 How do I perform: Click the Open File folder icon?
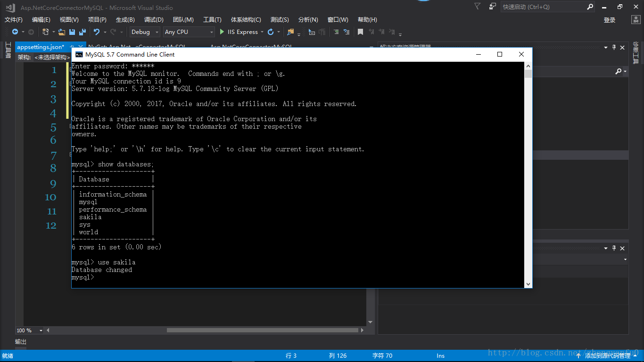[x=62, y=32]
